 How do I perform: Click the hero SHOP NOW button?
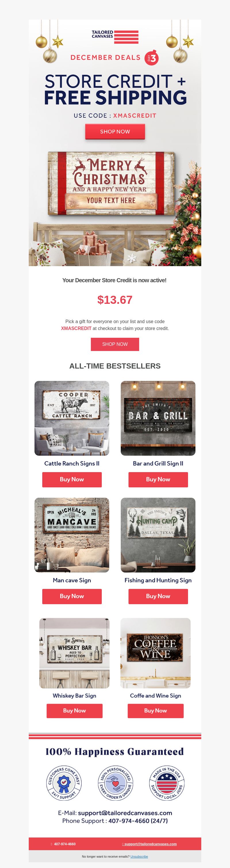[115, 131]
